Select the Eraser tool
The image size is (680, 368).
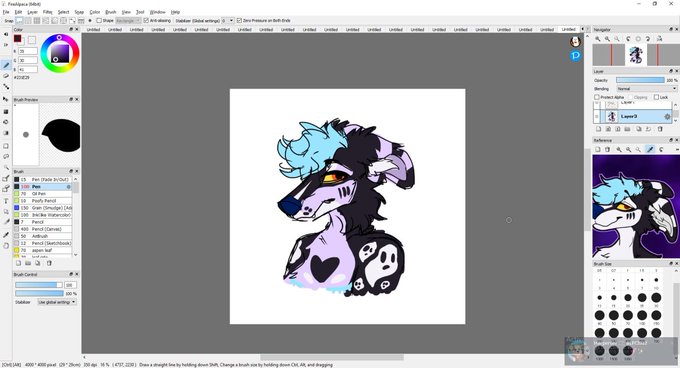click(6, 76)
